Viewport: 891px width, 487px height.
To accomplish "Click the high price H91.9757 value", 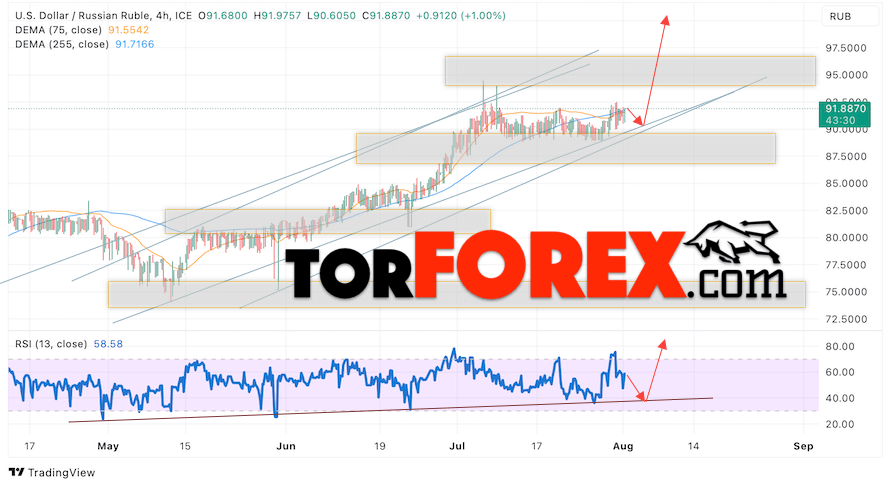I will pos(277,16).
